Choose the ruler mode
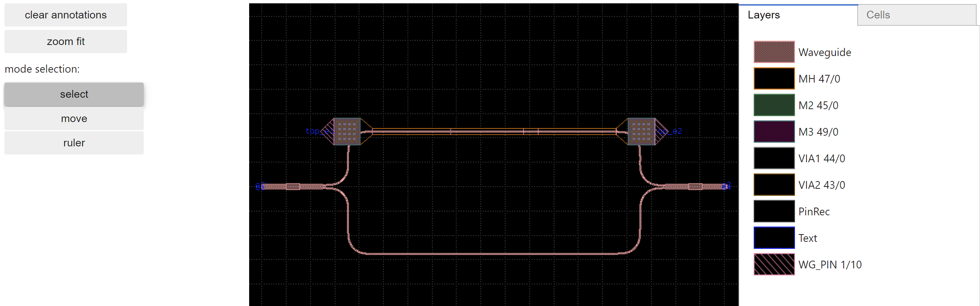 tap(74, 143)
